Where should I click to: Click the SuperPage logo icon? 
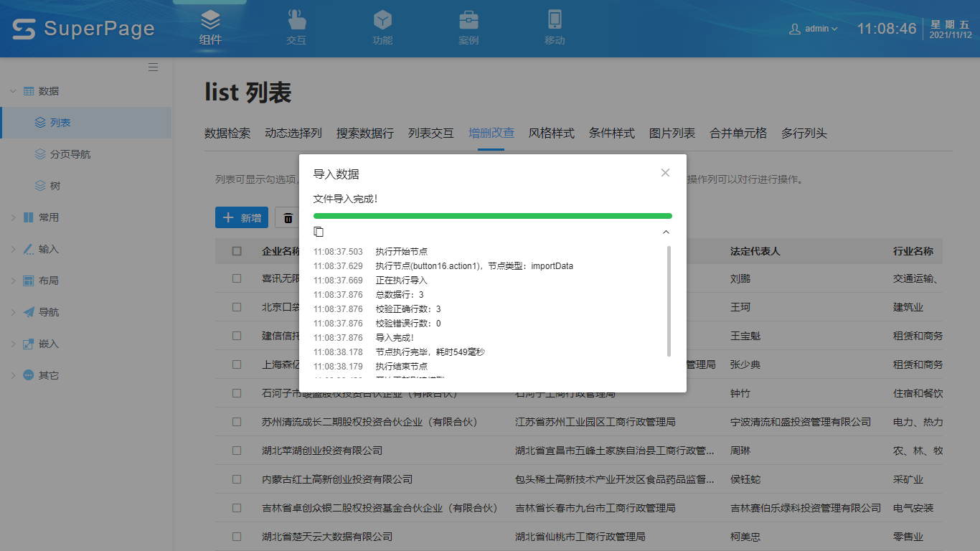point(24,29)
